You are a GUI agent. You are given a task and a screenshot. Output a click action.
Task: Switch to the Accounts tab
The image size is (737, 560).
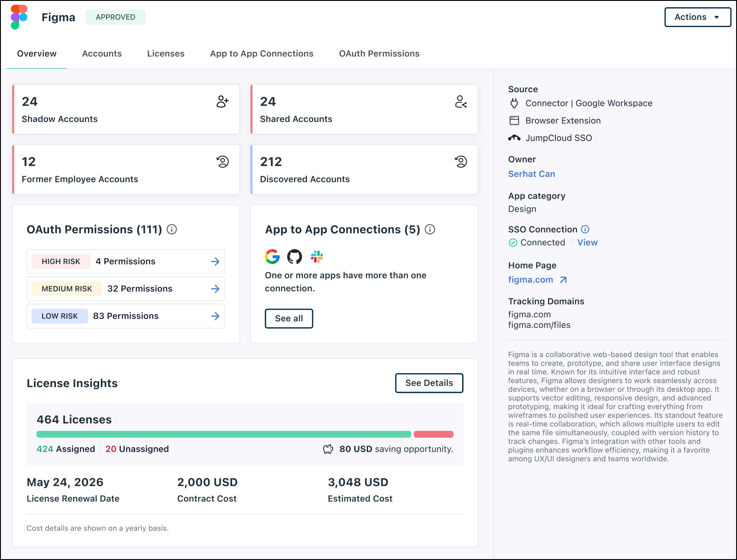(x=102, y=53)
